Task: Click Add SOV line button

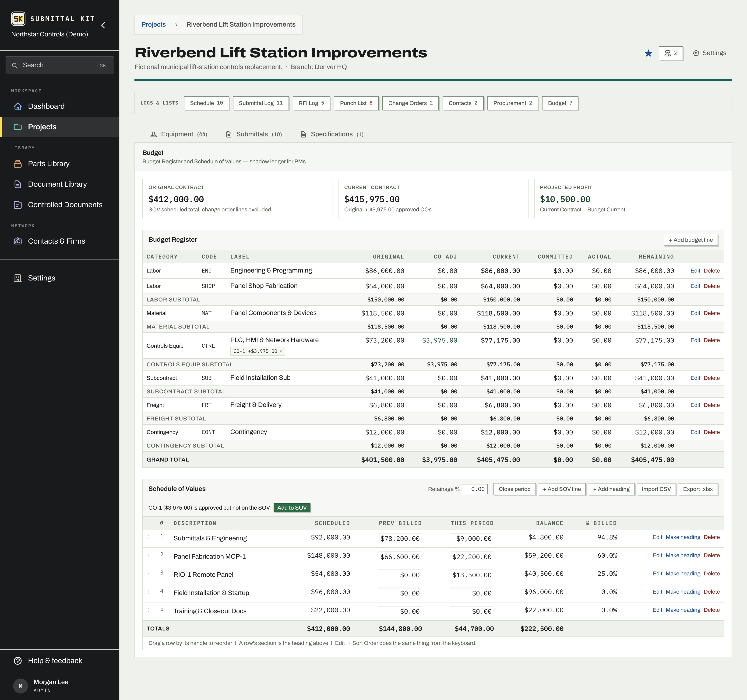Action: (562, 489)
